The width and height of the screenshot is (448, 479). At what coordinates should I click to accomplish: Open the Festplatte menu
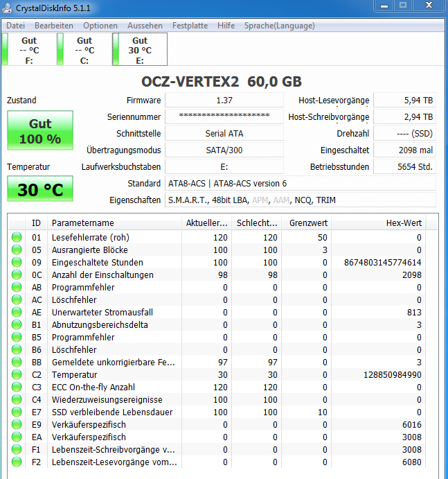(190, 26)
